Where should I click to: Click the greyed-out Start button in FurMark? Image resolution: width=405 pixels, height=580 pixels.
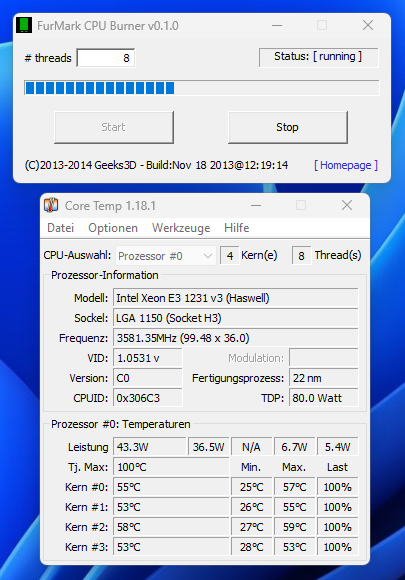[114, 127]
